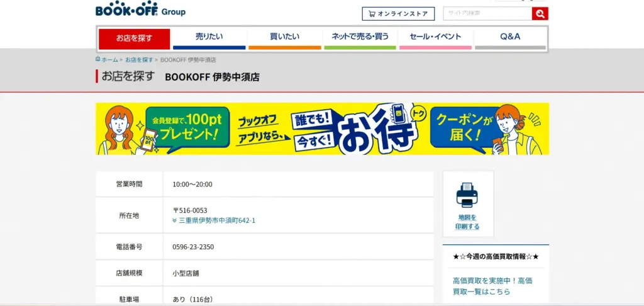Click the phone number 0596-23-2350
The image size is (644, 306).
(193, 247)
